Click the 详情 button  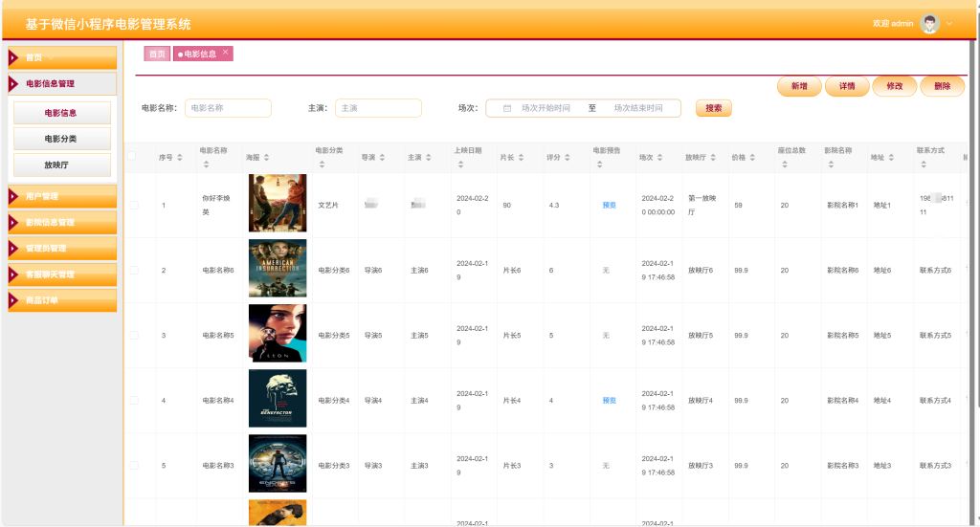847,86
